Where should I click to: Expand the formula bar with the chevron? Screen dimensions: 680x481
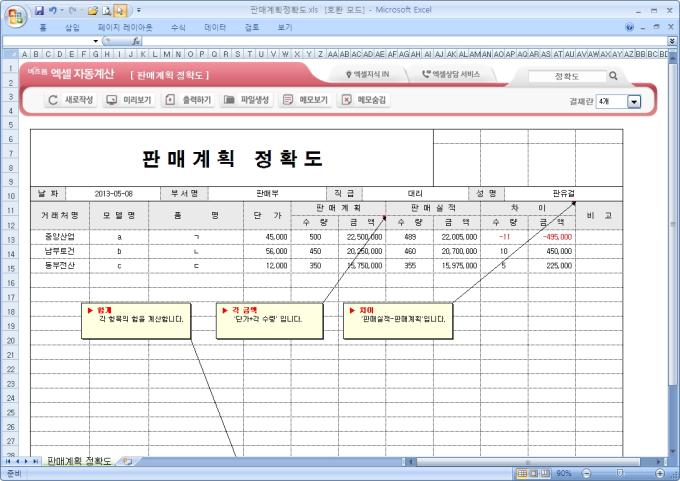pyautogui.click(x=672, y=41)
